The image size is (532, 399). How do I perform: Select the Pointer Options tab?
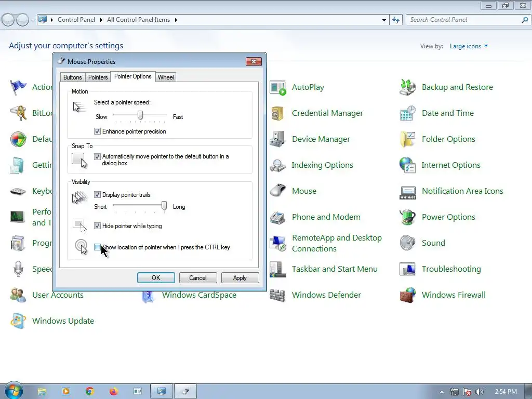point(132,77)
